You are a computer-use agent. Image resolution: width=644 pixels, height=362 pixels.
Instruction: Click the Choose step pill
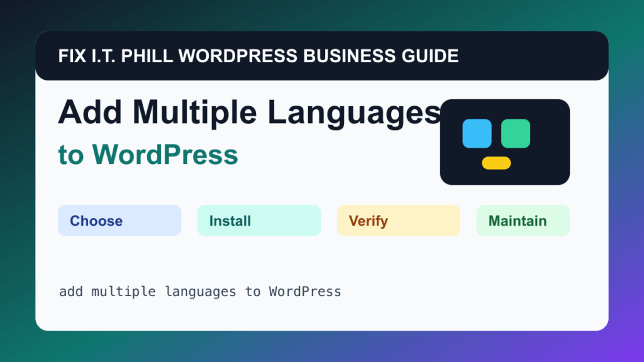[119, 221]
